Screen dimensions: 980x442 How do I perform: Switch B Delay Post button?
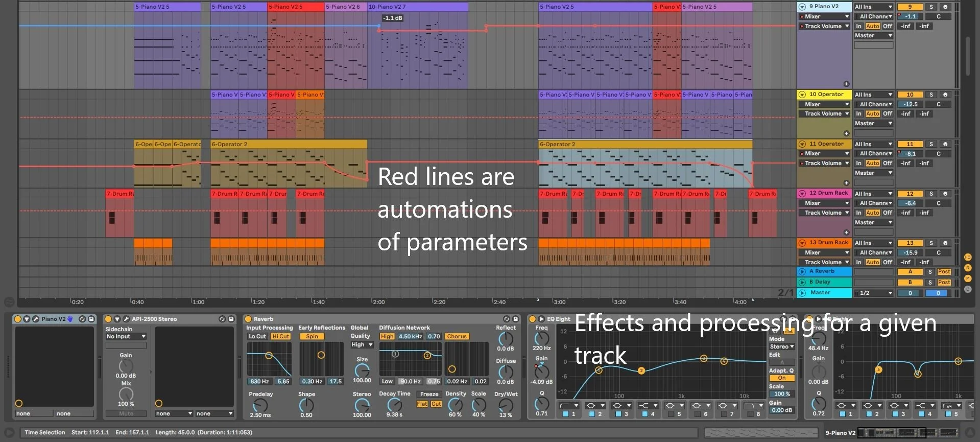point(944,283)
